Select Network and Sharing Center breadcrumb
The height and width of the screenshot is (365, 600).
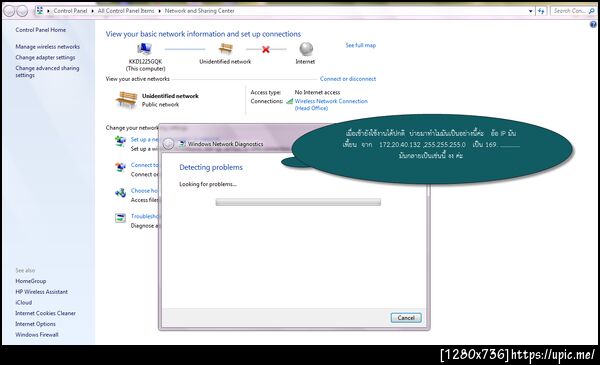click(199, 11)
